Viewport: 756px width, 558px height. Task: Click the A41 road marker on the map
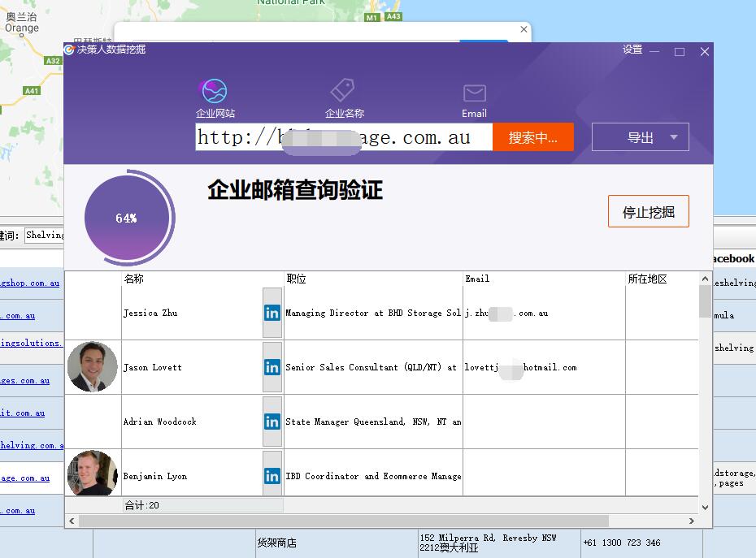(x=32, y=91)
